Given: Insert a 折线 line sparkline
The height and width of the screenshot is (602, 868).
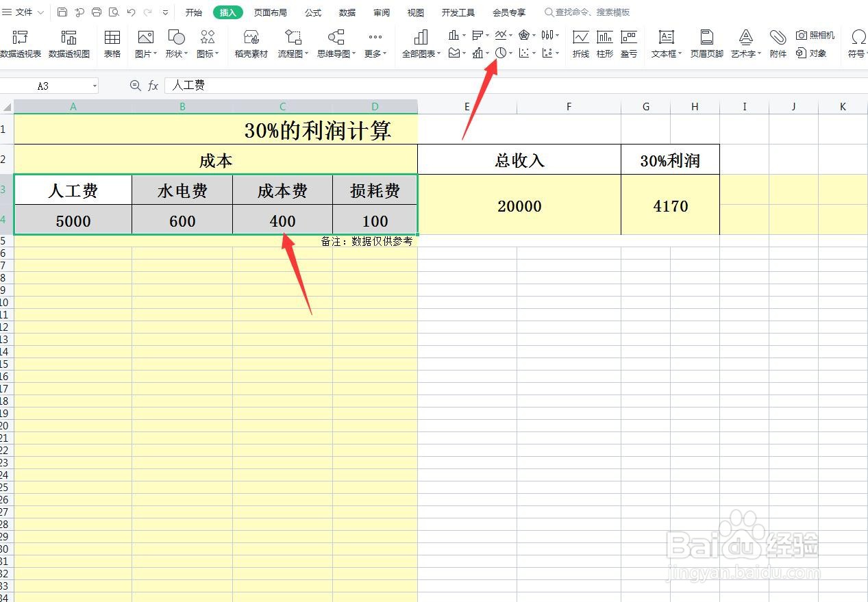Looking at the screenshot, I should click(x=580, y=42).
